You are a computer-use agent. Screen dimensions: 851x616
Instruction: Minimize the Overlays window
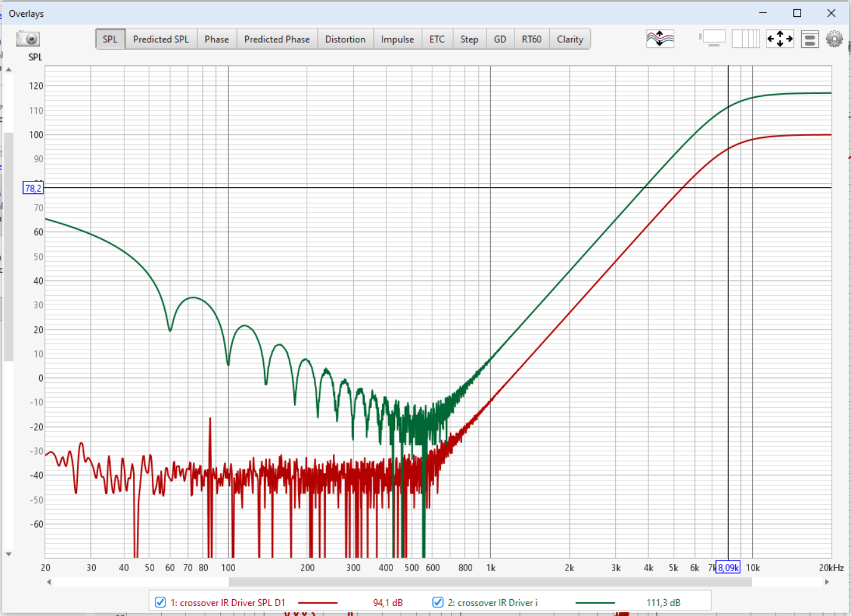click(x=763, y=13)
